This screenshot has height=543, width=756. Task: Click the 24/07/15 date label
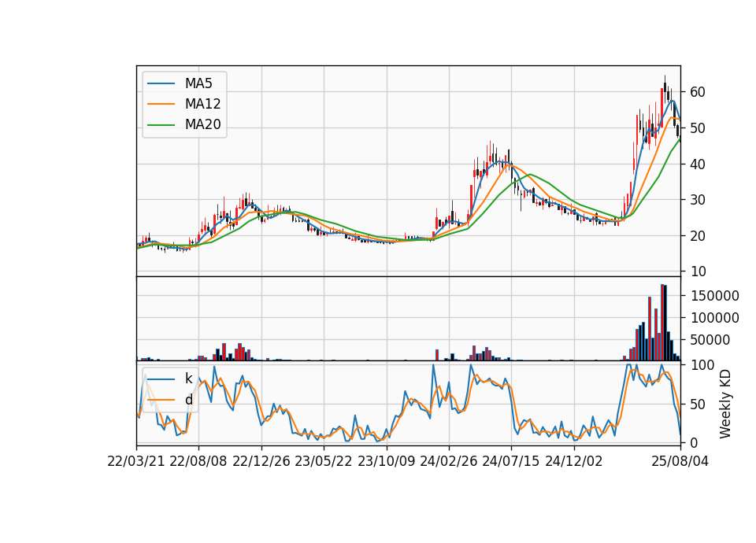click(511, 461)
